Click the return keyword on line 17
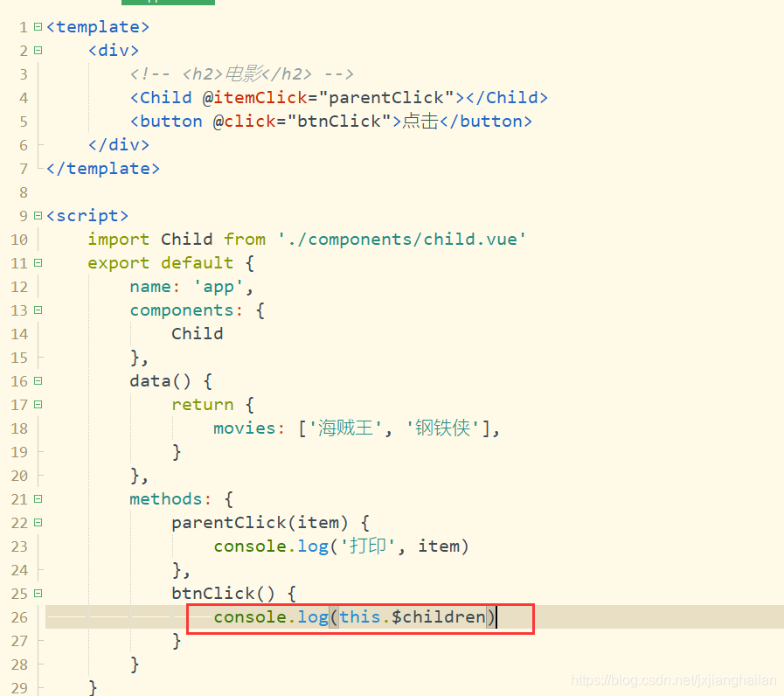 coord(203,404)
